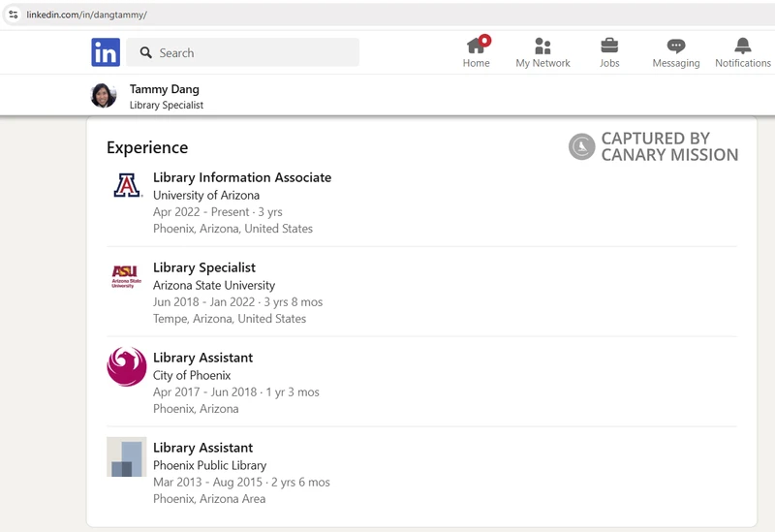Open the Jobs briefcase icon
This screenshot has height=532, width=775.
[x=609, y=46]
